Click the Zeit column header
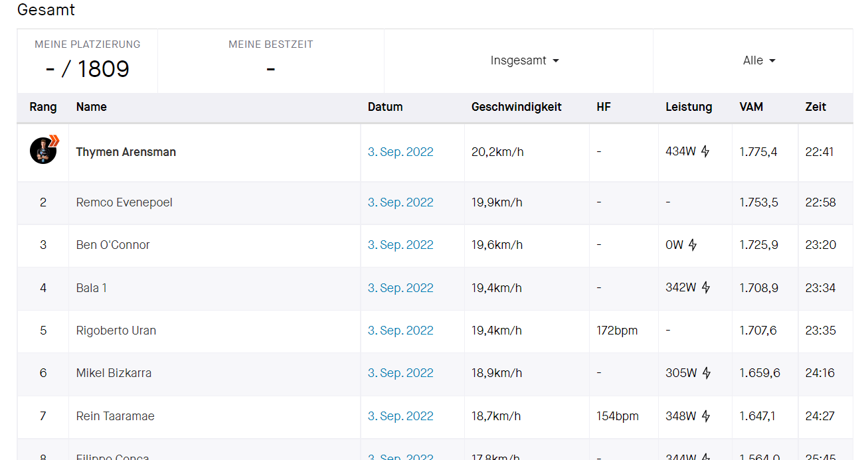This screenshot has width=868, height=460. coord(816,107)
